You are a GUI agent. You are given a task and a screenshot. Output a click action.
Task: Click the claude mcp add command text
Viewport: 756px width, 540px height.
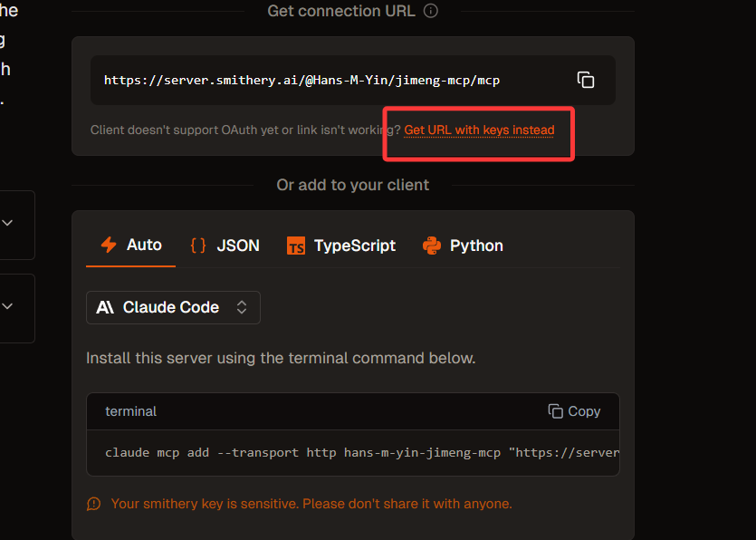(361, 453)
